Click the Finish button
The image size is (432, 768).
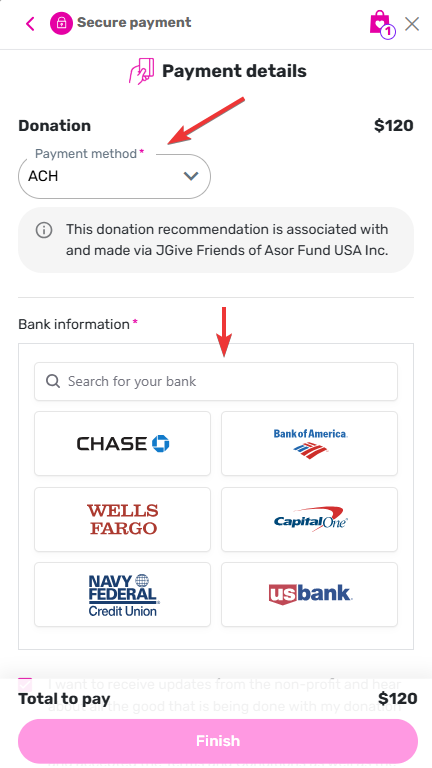[218, 741]
